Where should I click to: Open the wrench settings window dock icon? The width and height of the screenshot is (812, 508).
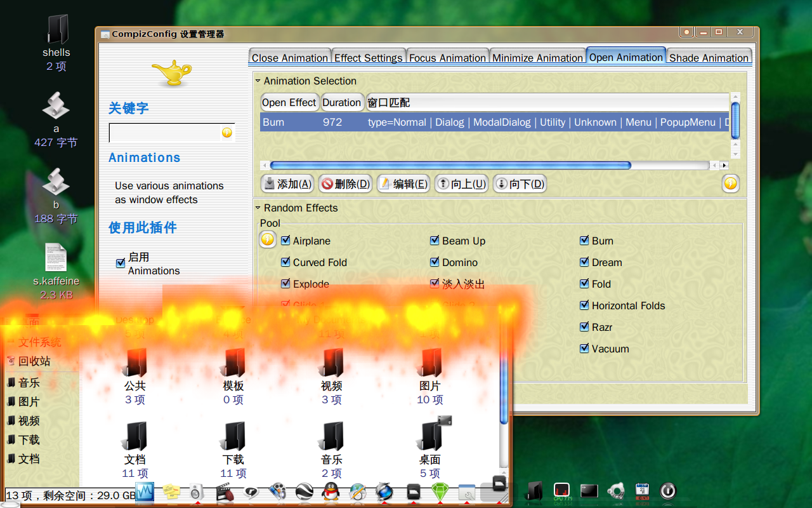pyautogui.click(x=467, y=492)
